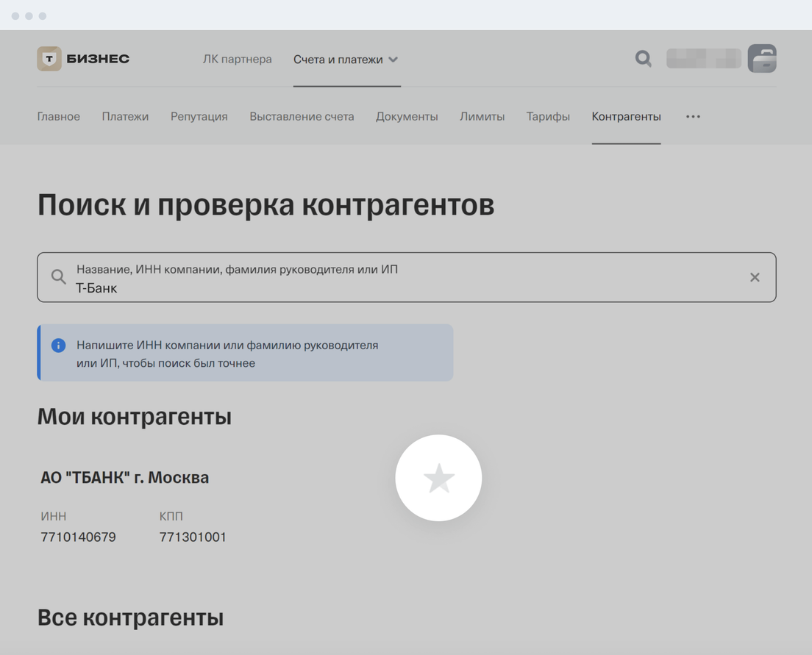Click the magnifier icon inside the search field

(x=58, y=277)
